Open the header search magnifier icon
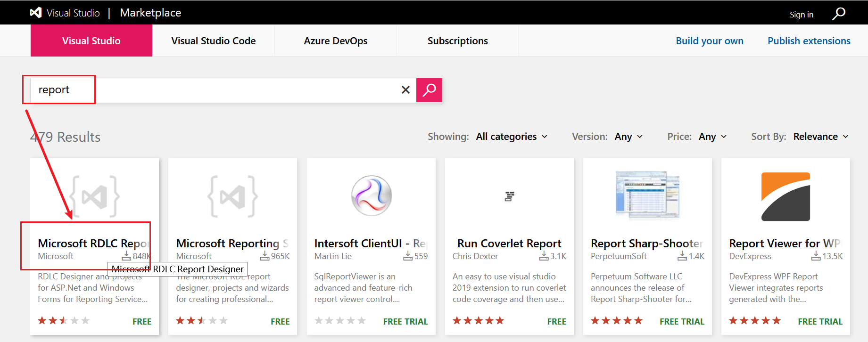 [x=838, y=14]
